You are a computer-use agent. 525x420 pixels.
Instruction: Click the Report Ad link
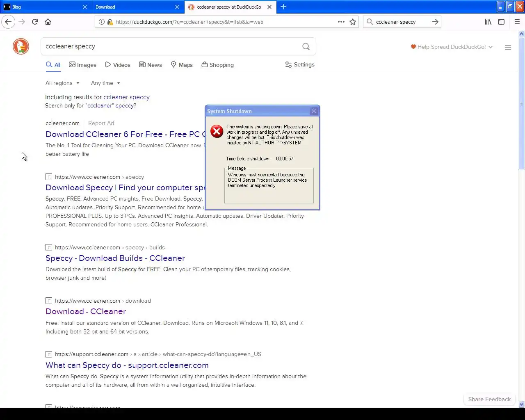click(x=101, y=123)
